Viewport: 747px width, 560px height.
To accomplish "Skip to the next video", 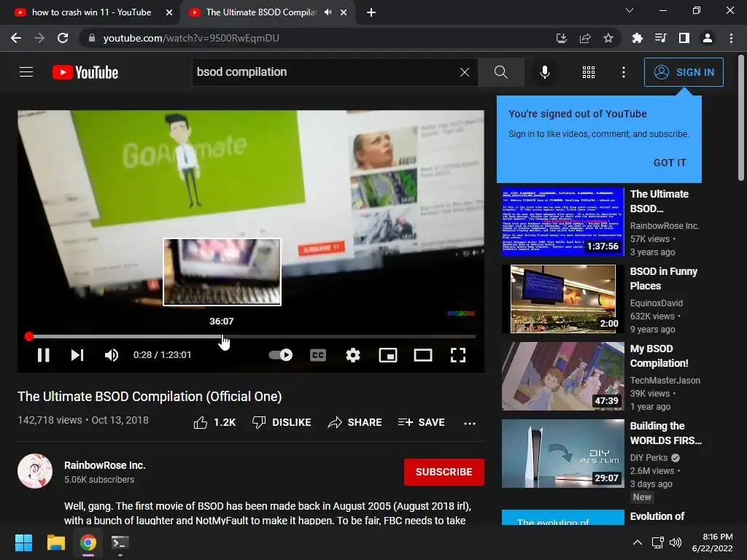I will click(x=77, y=355).
